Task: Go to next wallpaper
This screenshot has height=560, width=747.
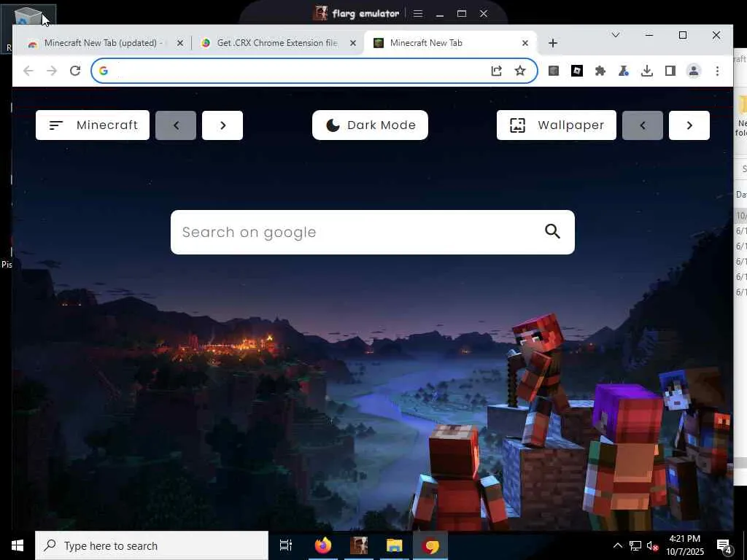Action: [x=689, y=125]
